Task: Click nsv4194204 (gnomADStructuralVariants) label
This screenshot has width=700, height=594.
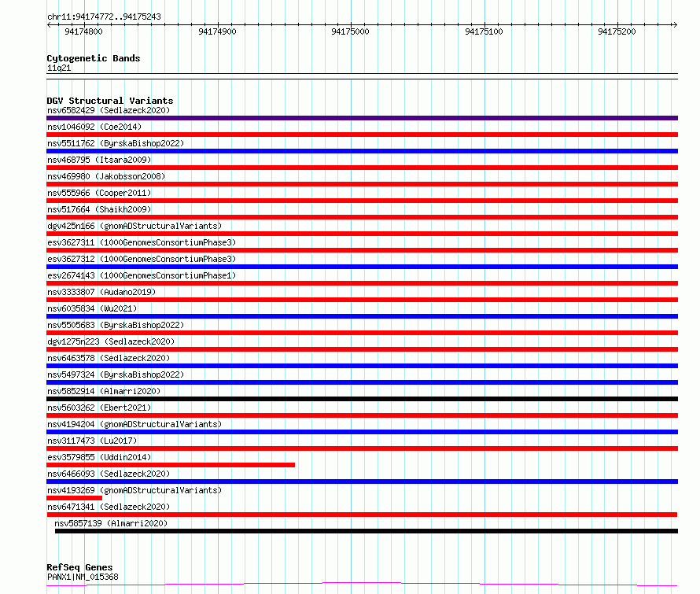Action: 134,424
